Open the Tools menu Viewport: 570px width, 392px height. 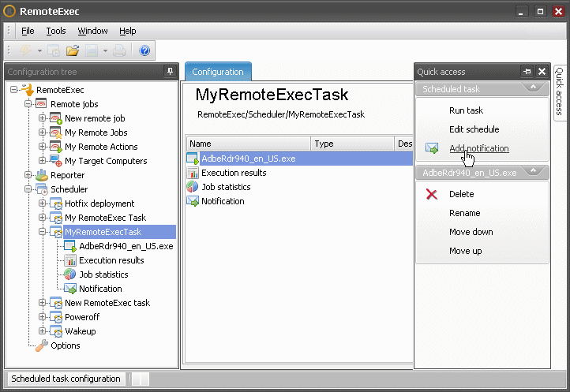tap(55, 31)
